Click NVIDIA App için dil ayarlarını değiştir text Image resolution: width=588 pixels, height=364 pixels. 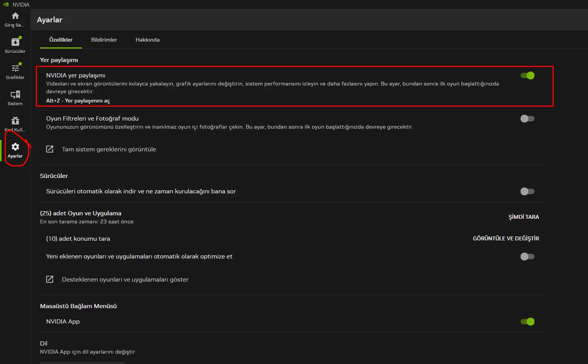point(87,352)
